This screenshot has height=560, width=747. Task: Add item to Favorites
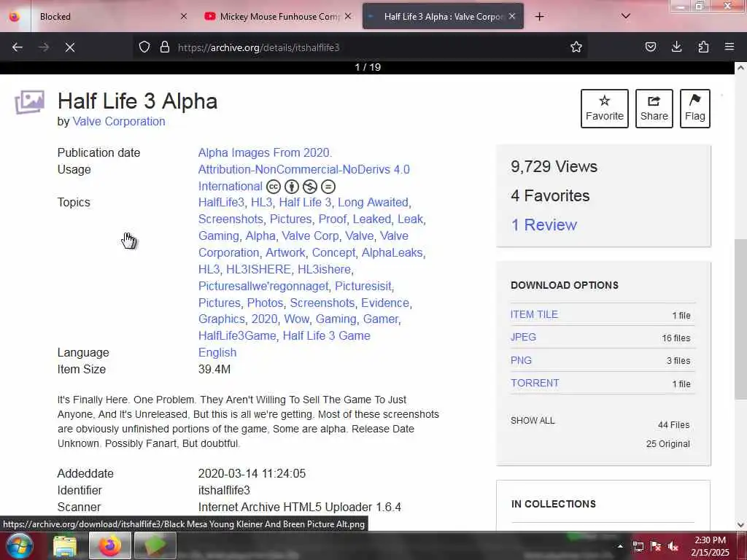click(x=605, y=109)
